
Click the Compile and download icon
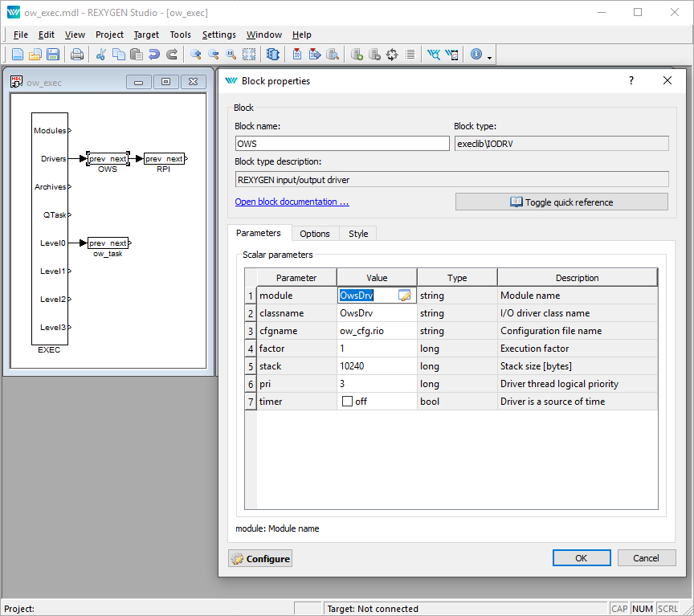pyautogui.click(x=315, y=55)
